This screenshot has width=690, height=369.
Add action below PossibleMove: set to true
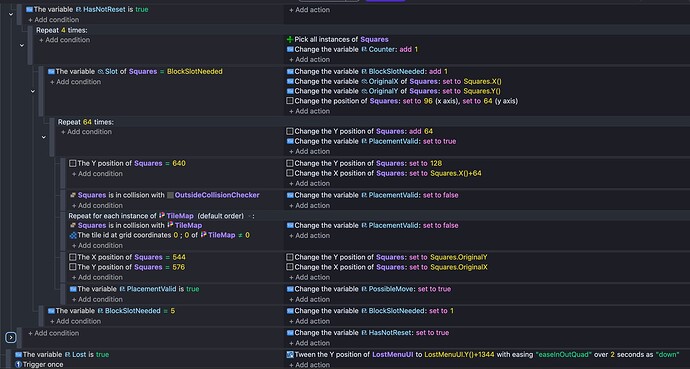(309, 299)
